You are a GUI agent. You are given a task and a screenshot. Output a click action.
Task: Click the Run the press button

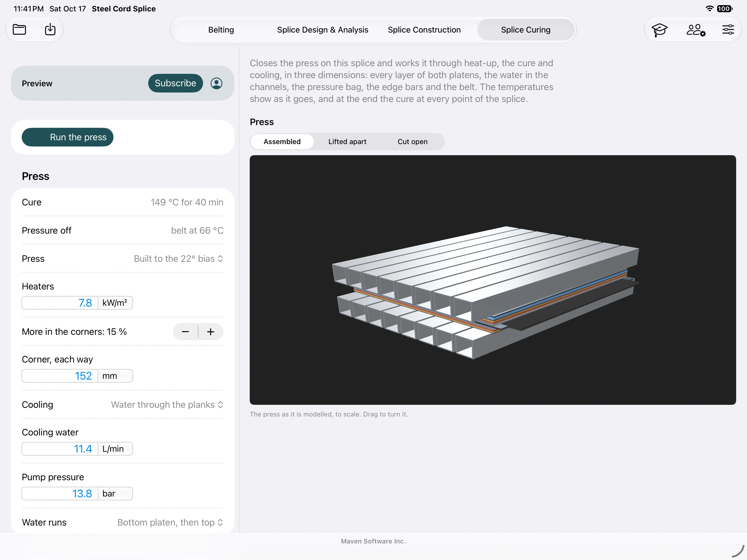pyautogui.click(x=68, y=137)
